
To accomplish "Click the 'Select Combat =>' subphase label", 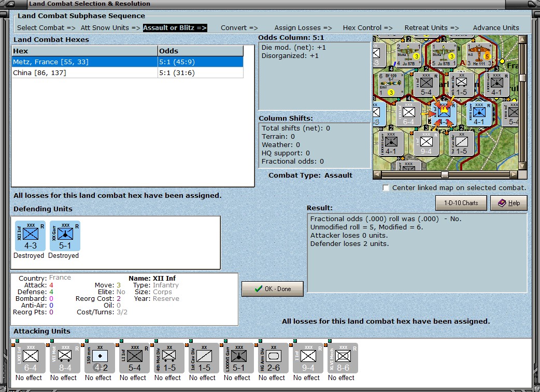I will (46, 28).
